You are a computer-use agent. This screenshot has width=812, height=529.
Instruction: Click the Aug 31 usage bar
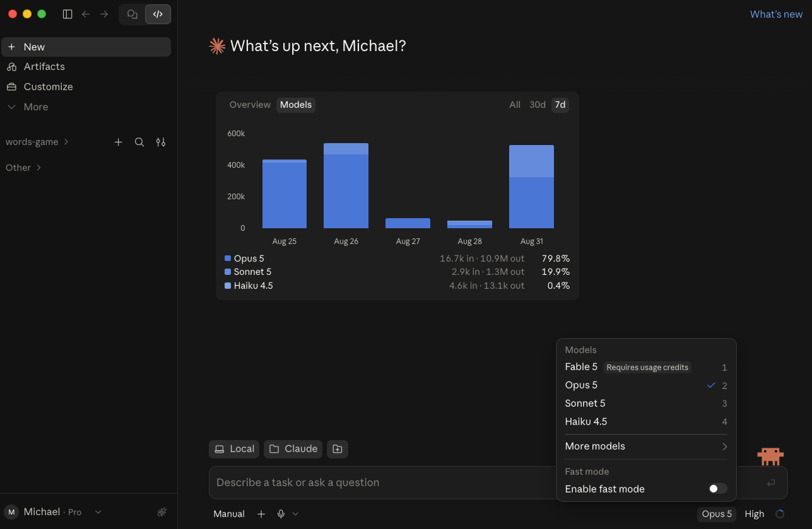pos(531,187)
